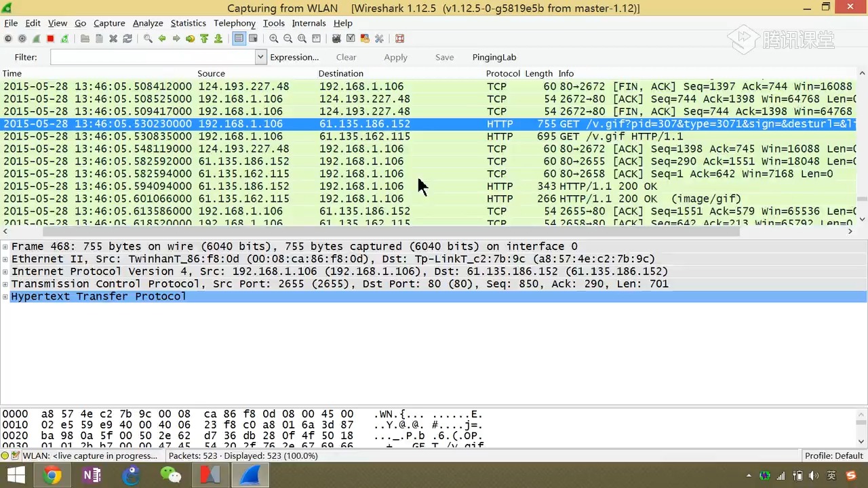Go forward in packet history arrow
The image size is (868, 488).
176,39
